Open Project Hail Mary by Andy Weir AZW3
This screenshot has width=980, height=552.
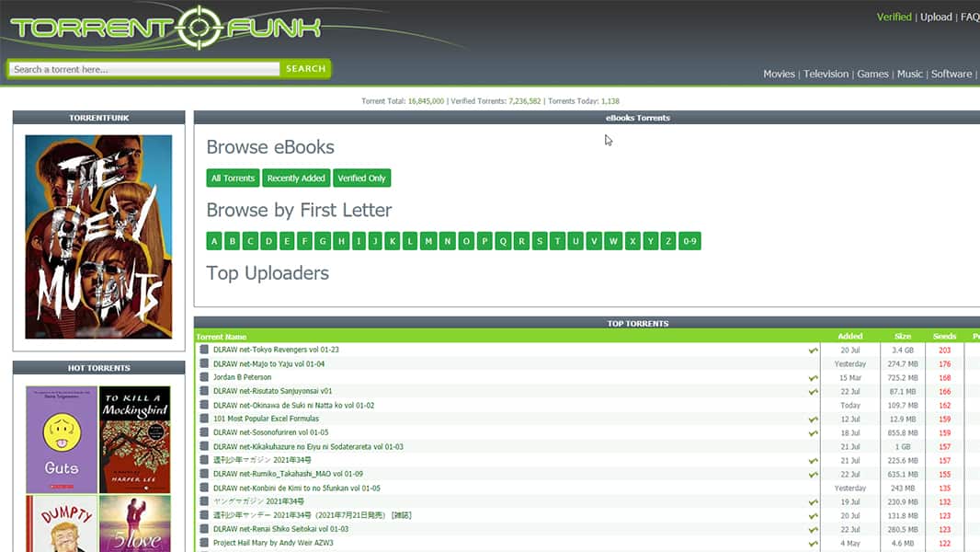coord(273,543)
